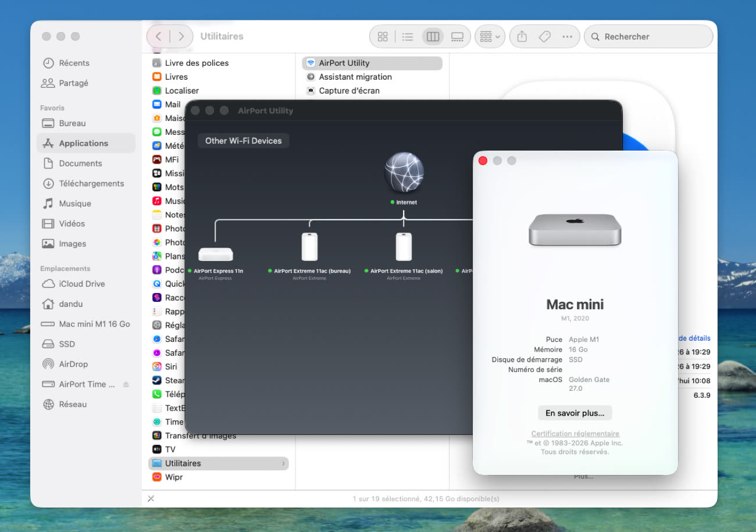Screen dimensions: 756x532
Task: Open the dandu home folder
Action: 86,304
